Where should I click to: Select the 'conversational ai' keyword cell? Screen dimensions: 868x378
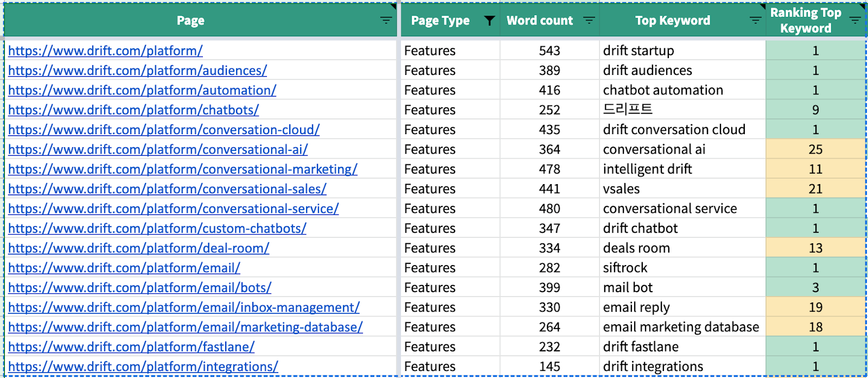[682, 149]
